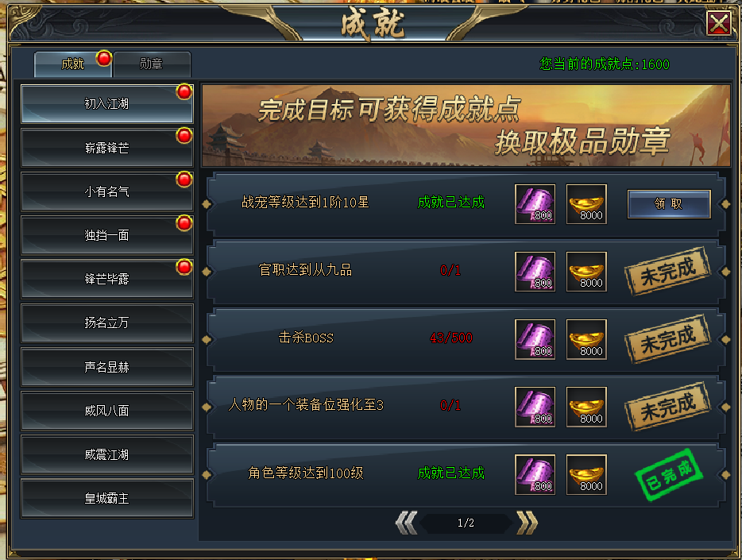742x560 pixels.
Task: Click gold ingot reward in 战宠等级 row
Action: (x=586, y=204)
